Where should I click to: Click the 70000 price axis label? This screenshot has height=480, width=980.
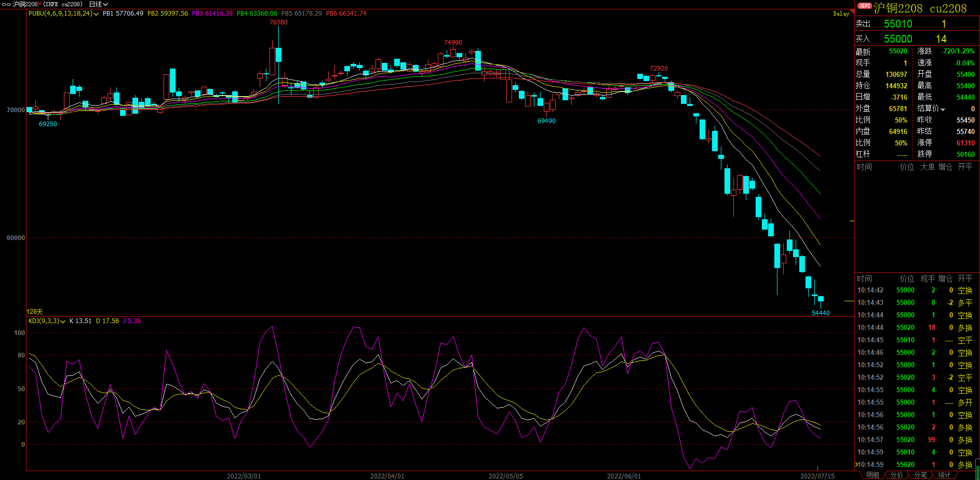16,110
